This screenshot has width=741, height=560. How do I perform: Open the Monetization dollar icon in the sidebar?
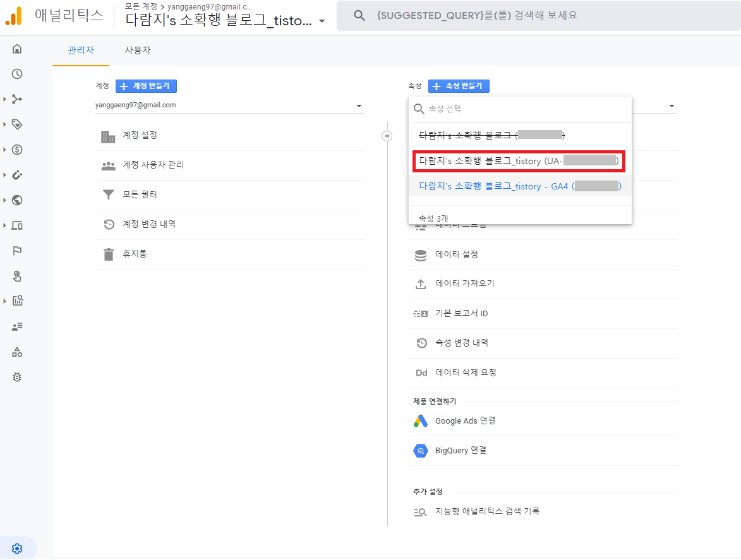point(17,150)
